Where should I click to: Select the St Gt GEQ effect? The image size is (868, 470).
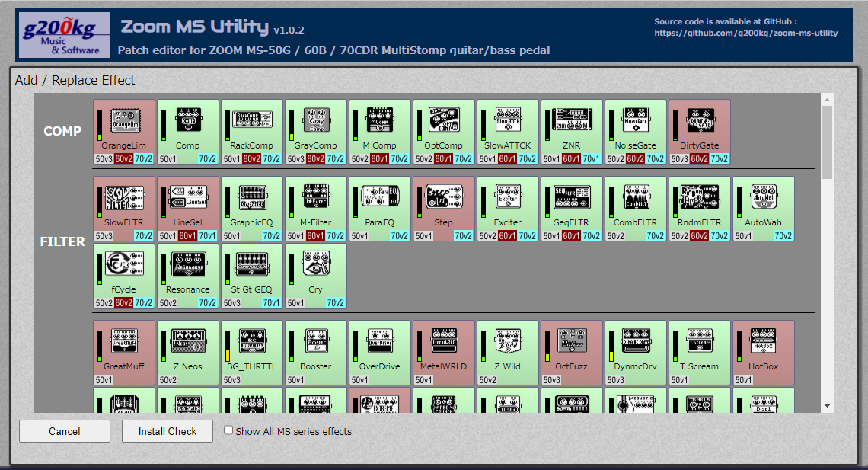pyautogui.click(x=252, y=276)
